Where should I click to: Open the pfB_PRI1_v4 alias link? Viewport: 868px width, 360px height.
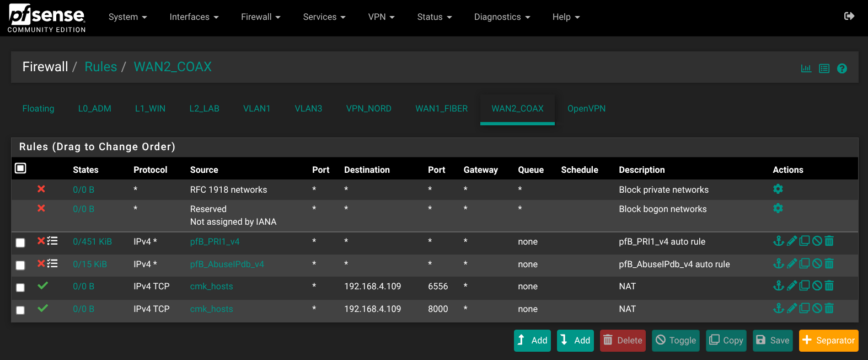click(215, 241)
